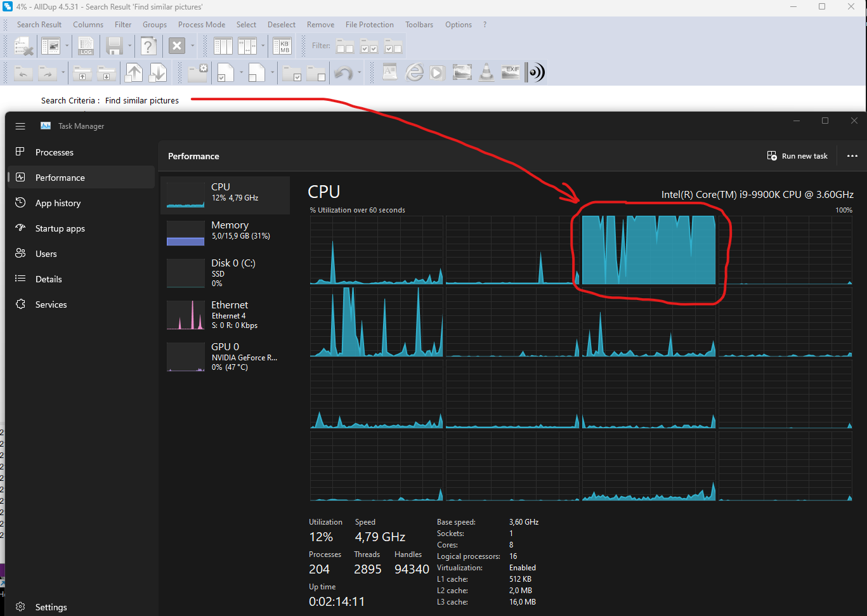Select the Memory usage graph thumbnail
This screenshot has height=616, width=867.
[185, 233]
